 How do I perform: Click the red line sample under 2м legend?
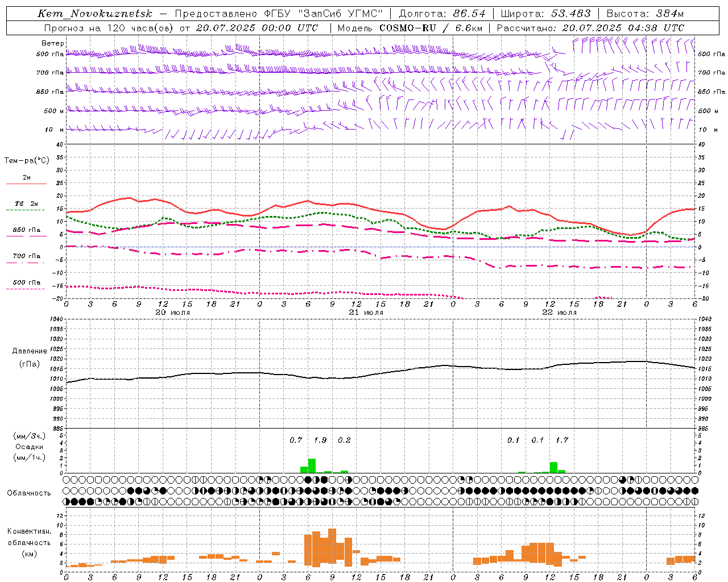click(x=26, y=184)
